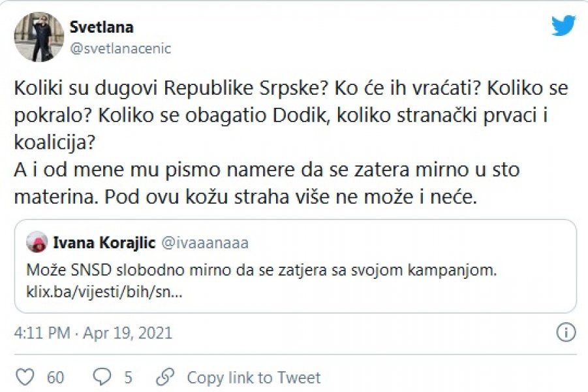This screenshot has height=392, width=588.
Task: Like the tweet using the heart icon
Action: (24, 377)
